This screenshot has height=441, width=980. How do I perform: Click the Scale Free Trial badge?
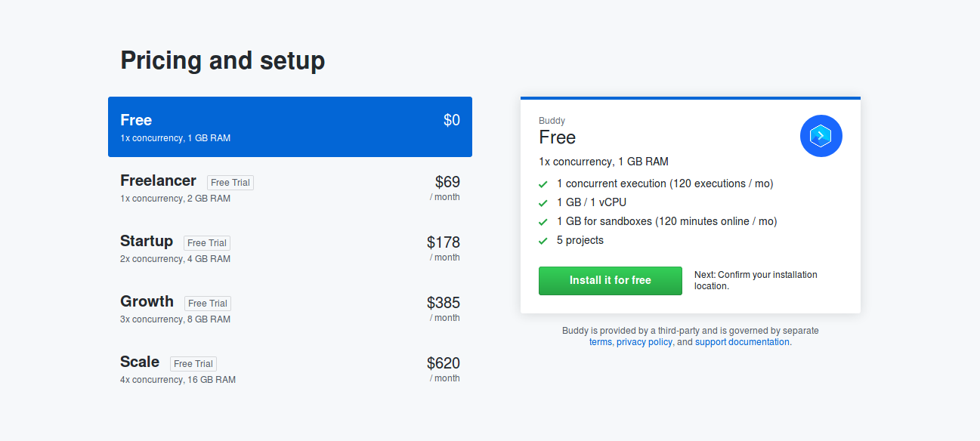[x=193, y=364]
